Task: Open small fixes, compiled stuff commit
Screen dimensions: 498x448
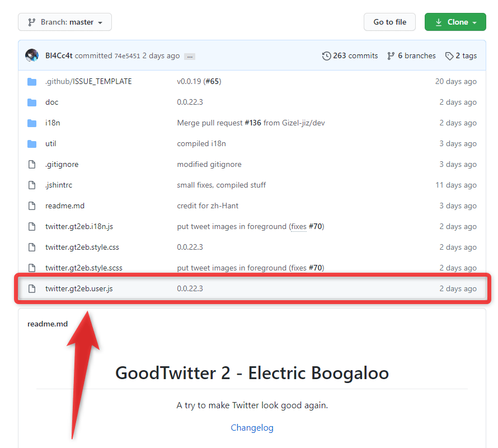Action: (222, 185)
